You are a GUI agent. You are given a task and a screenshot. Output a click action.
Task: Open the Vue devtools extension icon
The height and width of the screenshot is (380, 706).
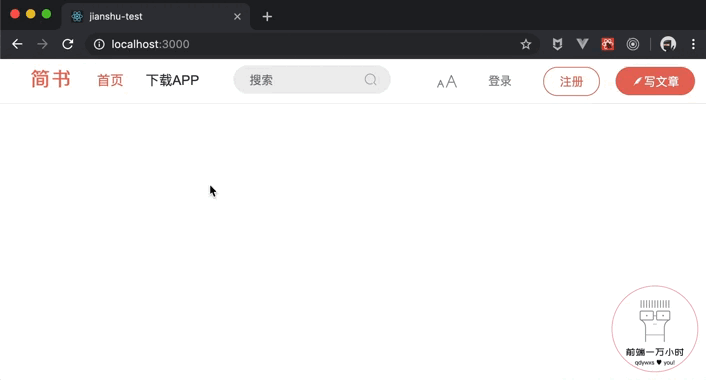point(582,44)
